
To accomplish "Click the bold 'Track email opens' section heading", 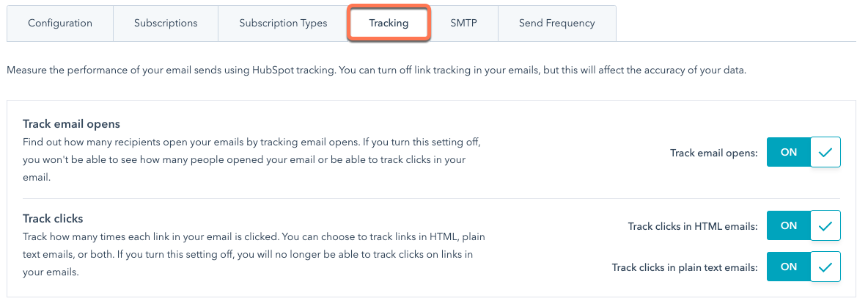I will click(71, 123).
